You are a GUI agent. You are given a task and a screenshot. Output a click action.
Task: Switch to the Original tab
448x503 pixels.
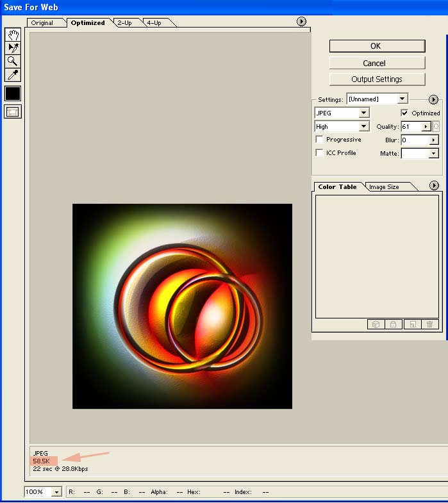42,23
